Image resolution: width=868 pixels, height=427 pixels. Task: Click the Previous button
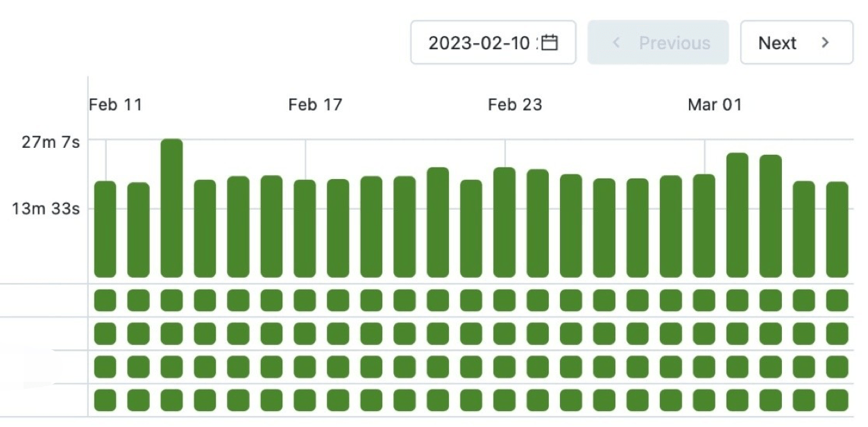pyautogui.click(x=658, y=43)
